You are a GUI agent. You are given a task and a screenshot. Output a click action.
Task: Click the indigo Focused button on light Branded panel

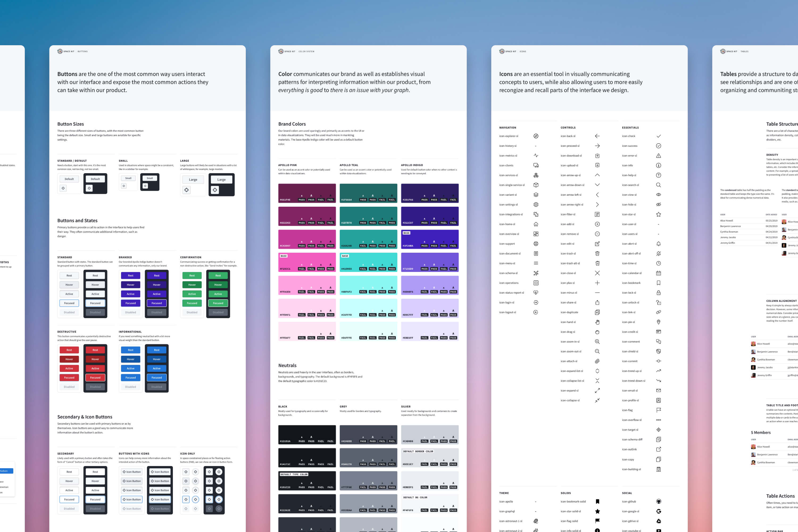point(130,303)
